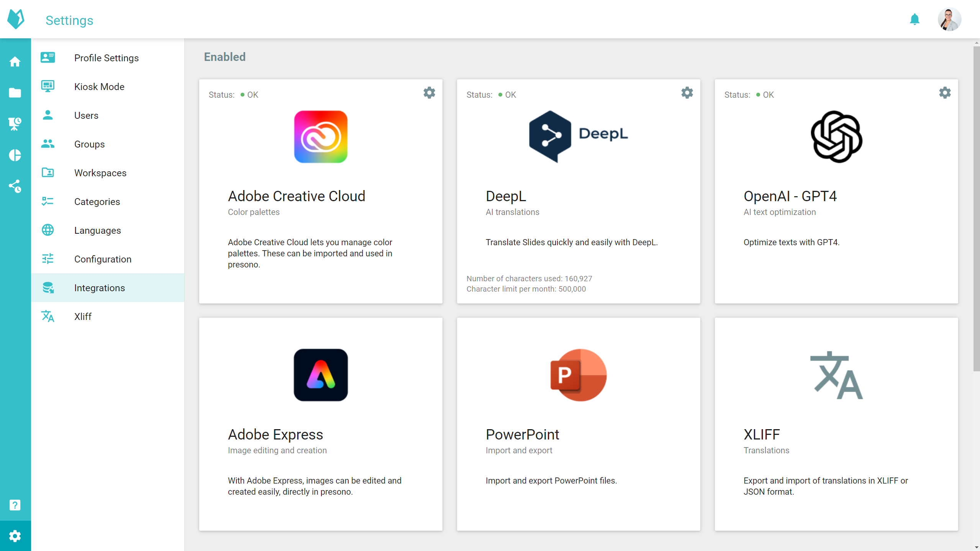Go to Categories settings
This screenshot has height=551, width=980.
coord(108,201)
